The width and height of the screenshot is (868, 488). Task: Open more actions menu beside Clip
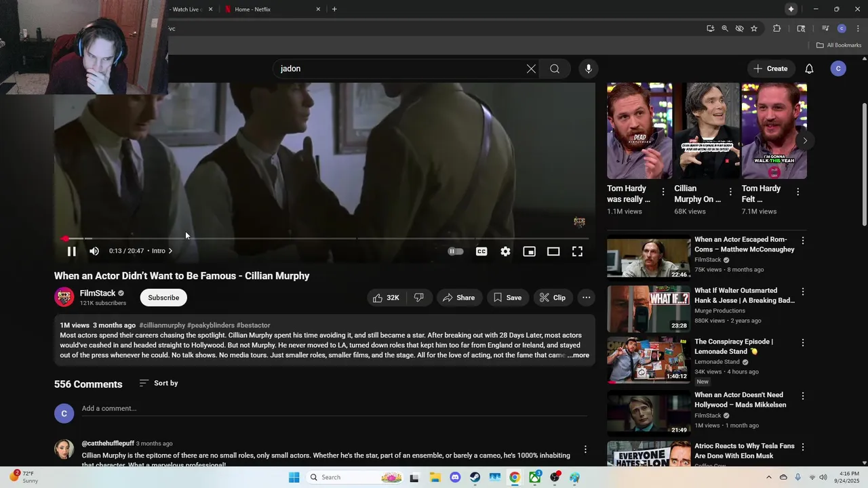click(x=587, y=298)
